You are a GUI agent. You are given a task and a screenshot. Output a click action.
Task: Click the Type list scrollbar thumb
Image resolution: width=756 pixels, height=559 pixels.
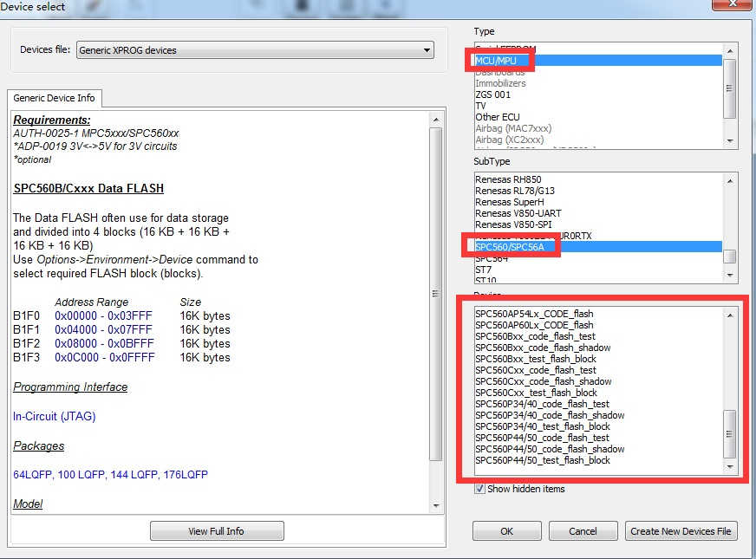pyautogui.click(x=730, y=88)
